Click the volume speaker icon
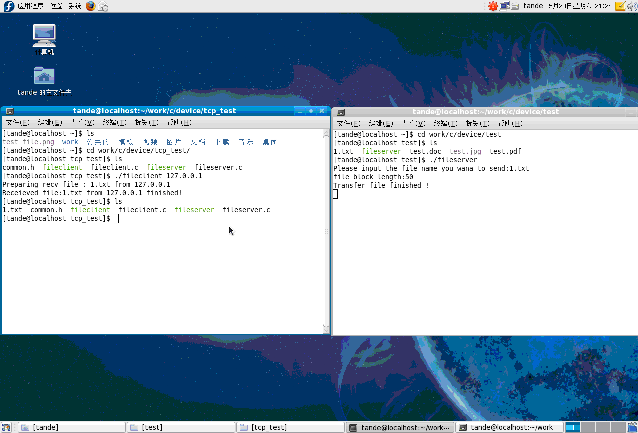638x433 pixels. coord(633,6)
